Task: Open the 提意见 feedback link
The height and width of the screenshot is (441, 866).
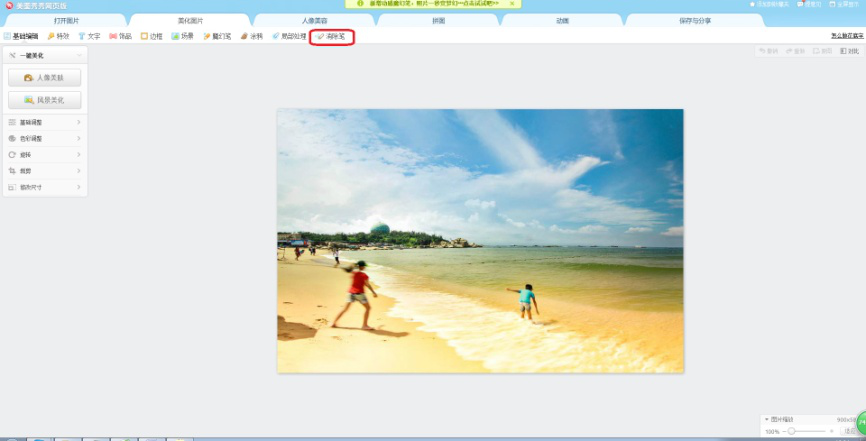Action: click(809, 4)
